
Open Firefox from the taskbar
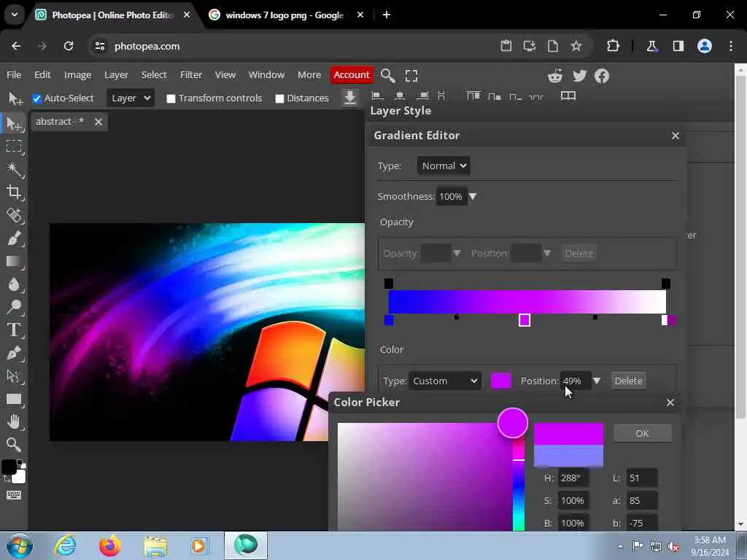110,545
